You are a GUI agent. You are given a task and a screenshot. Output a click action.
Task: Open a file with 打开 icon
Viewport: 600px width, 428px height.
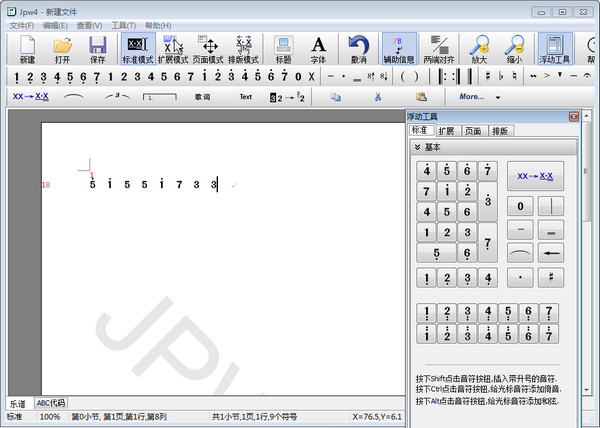pyautogui.click(x=62, y=49)
